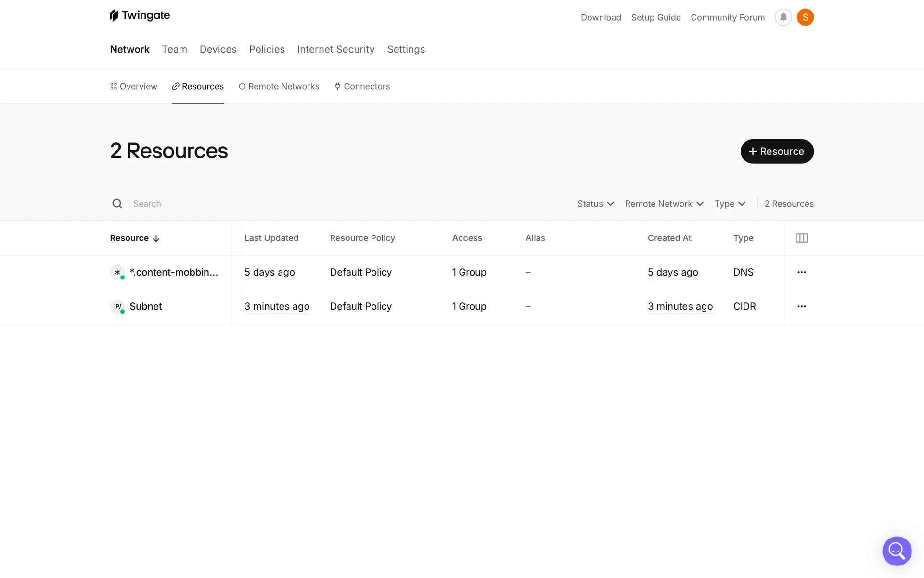
Task: Open the Setup Guide link
Action: (655, 17)
